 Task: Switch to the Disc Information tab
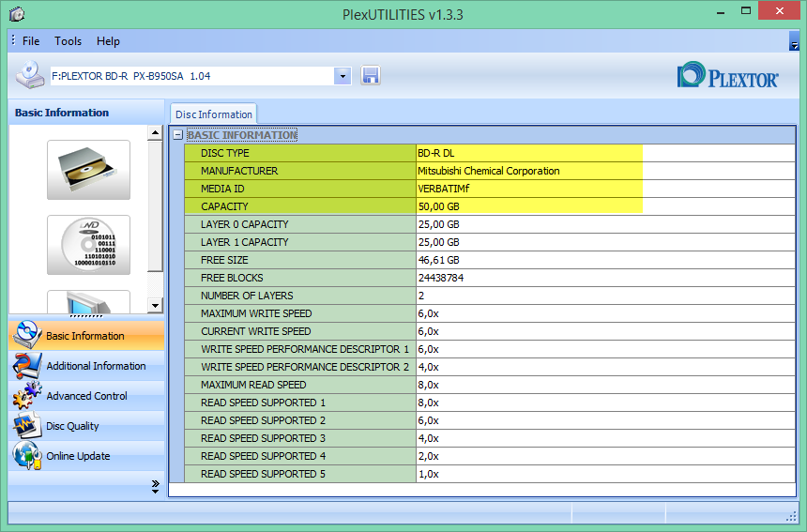[214, 114]
